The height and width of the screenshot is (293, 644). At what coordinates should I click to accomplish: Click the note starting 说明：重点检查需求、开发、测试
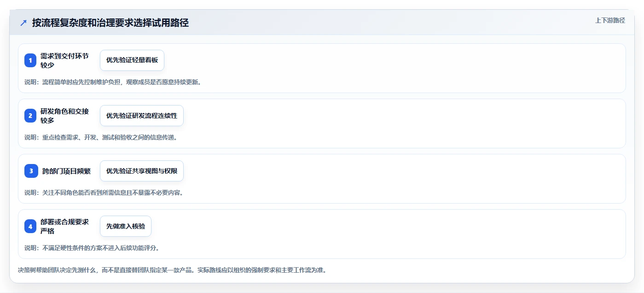point(101,137)
